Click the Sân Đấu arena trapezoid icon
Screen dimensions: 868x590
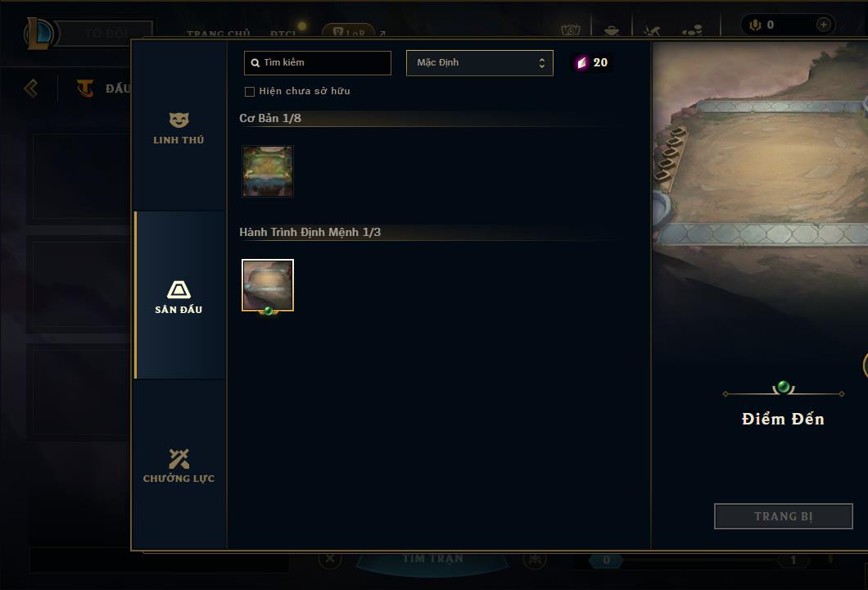click(179, 290)
